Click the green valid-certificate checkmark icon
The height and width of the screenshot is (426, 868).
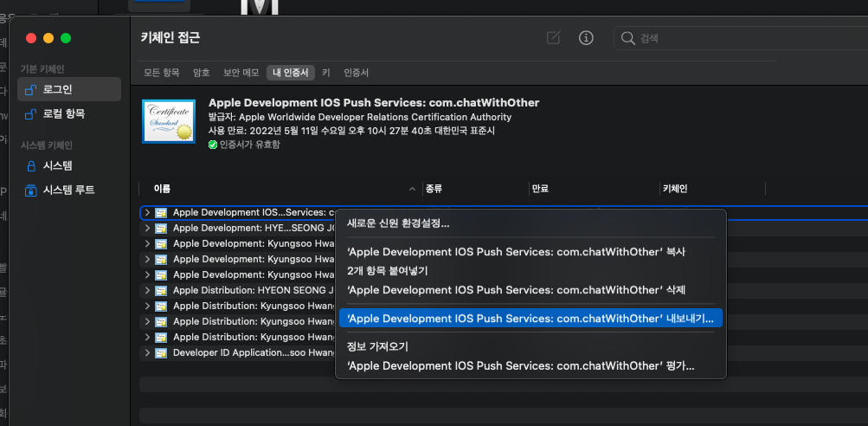click(x=213, y=145)
